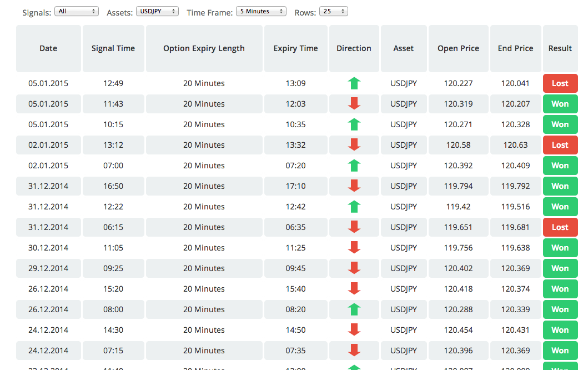Viewport: 588px width, 370px height.
Task: Click the Option Expiry Length column header
Action: 204,48
